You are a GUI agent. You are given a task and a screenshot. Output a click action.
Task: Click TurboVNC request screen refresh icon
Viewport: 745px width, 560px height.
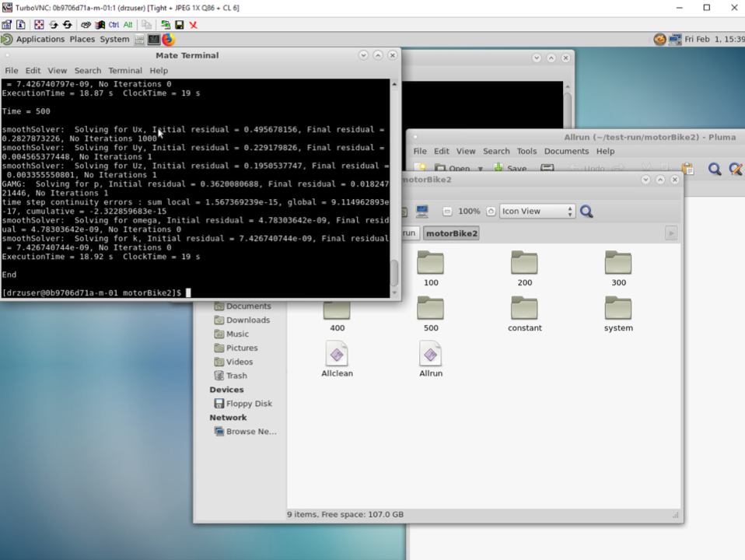(x=53, y=25)
